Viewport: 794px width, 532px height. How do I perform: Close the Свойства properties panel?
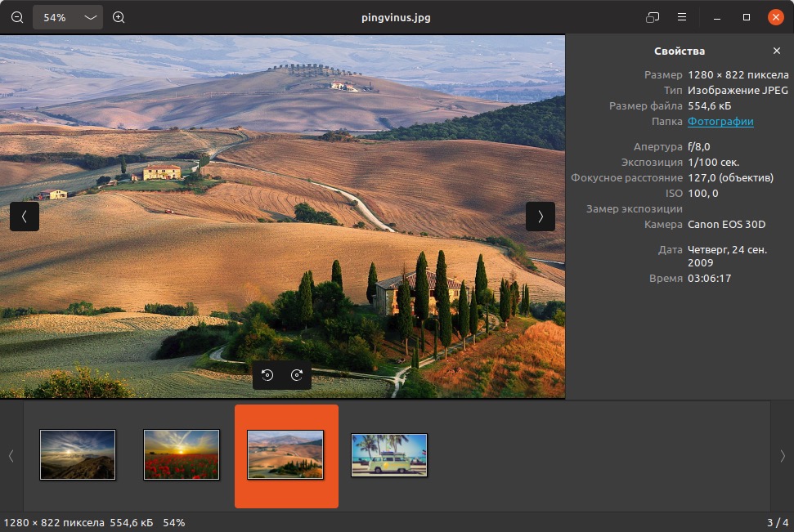(777, 51)
